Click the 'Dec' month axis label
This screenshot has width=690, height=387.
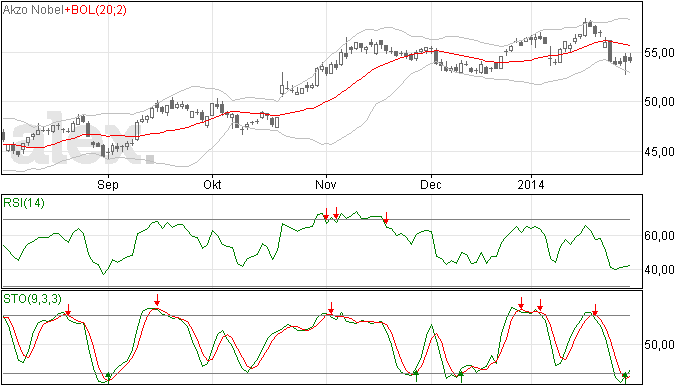click(430, 184)
